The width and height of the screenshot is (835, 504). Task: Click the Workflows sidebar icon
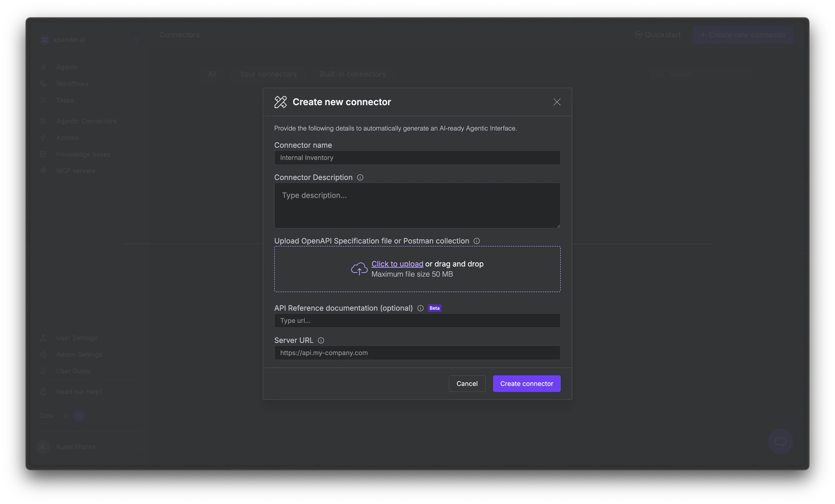[x=43, y=84]
